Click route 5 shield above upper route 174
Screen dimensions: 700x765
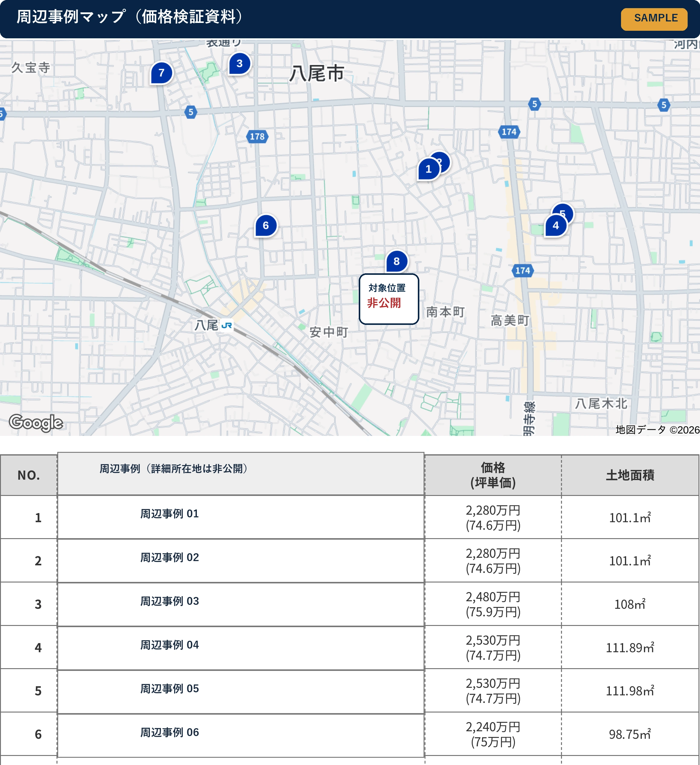pos(535,104)
